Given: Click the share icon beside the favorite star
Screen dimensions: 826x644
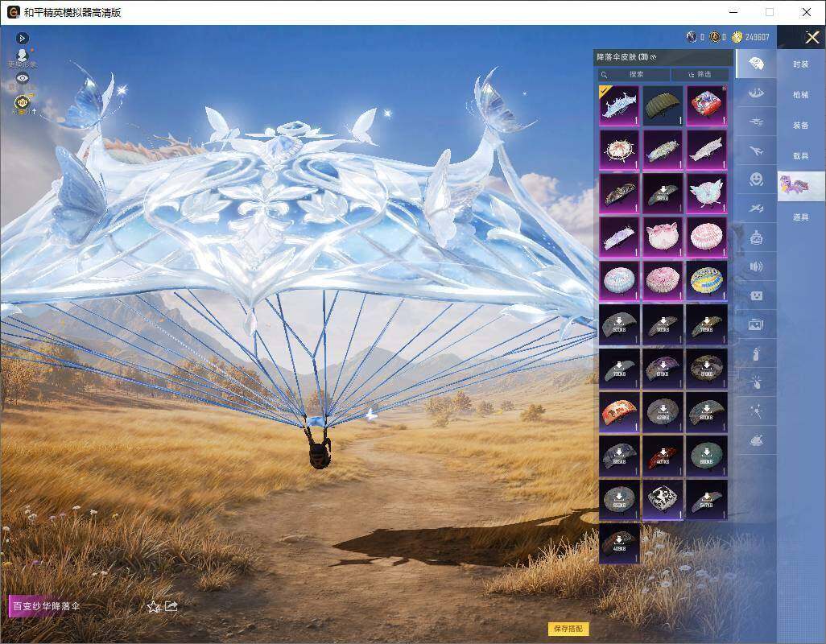Looking at the screenshot, I should tap(171, 606).
